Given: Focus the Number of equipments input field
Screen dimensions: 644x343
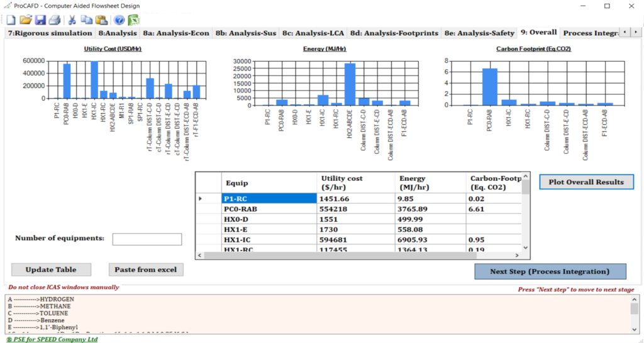Looking at the screenshot, I should click(x=147, y=239).
